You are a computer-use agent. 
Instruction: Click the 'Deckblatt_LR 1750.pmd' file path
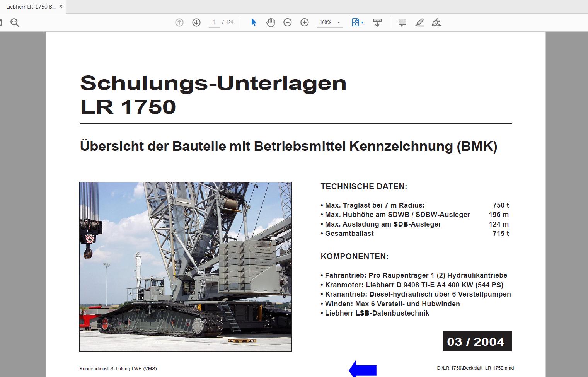pos(476,368)
